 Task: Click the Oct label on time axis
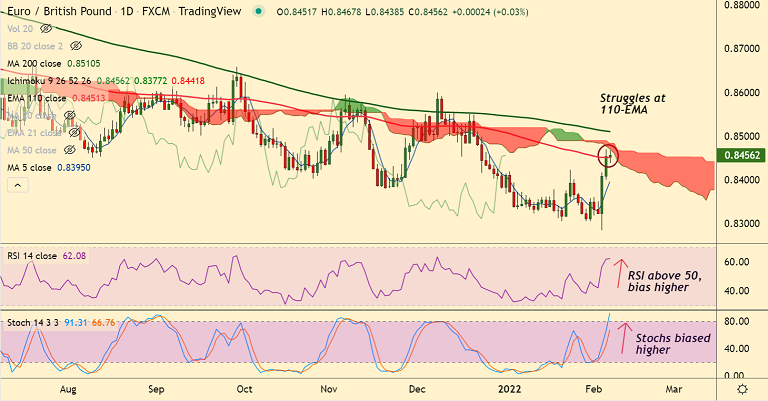[x=244, y=389]
